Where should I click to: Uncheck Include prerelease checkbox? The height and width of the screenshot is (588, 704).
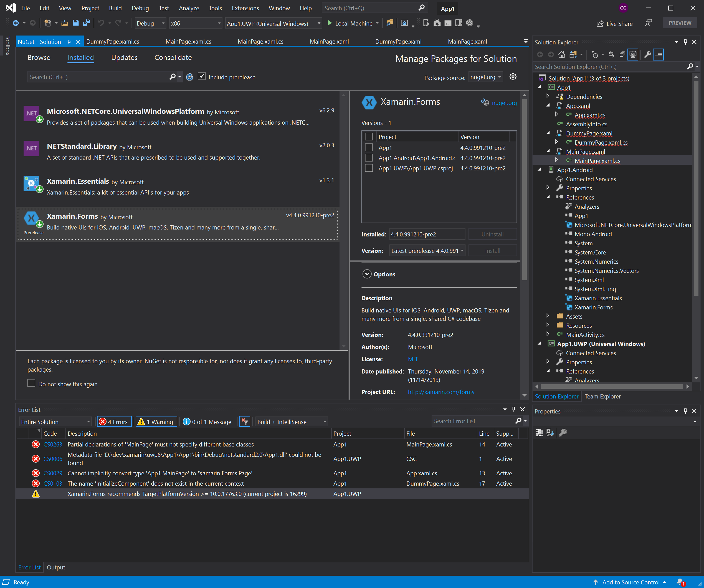pos(201,77)
